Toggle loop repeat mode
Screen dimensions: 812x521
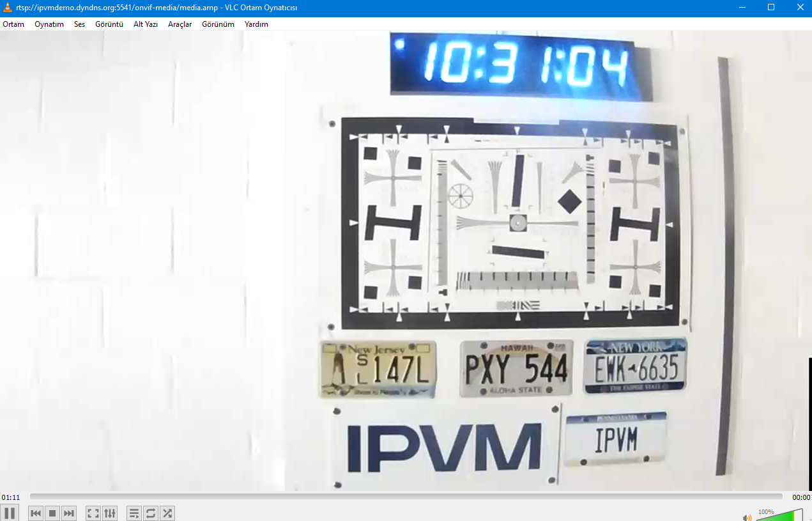point(151,513)
